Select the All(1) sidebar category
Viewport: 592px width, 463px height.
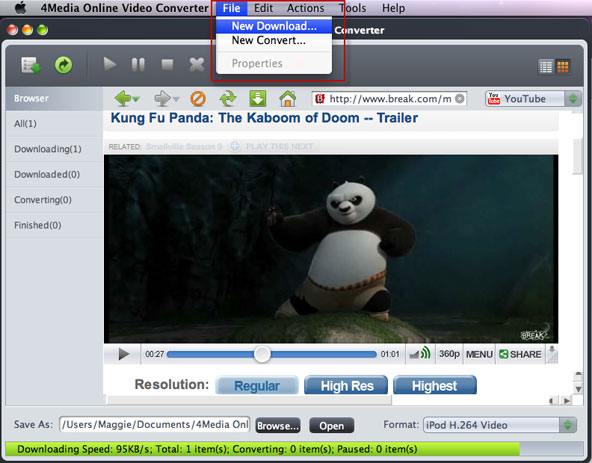tap(54, 124)
